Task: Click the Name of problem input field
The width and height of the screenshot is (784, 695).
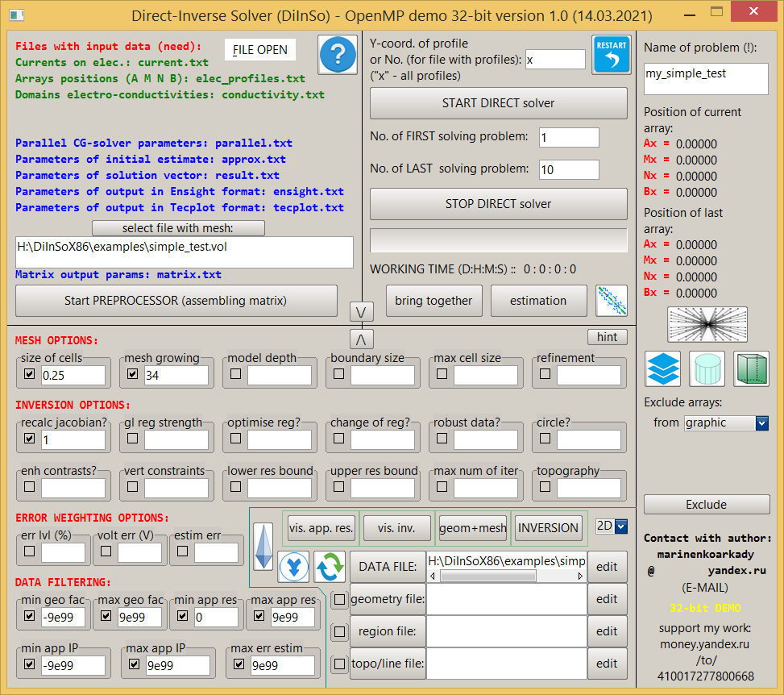Action: [x=706, y=78]
